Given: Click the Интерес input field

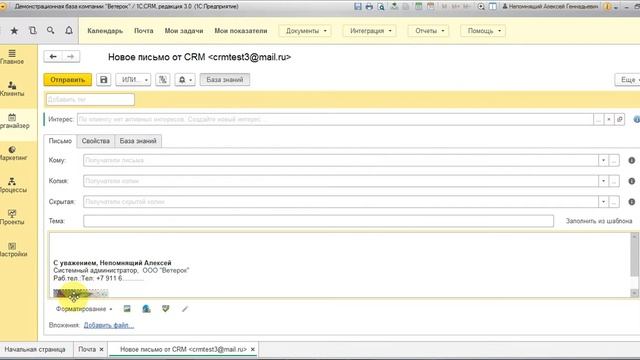Looking at the screenshot, I should pyautogui.click(x=335, y=119).
